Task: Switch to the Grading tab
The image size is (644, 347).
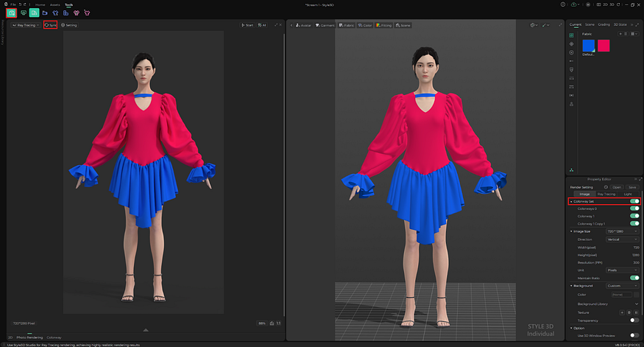Action: (604, 24)
